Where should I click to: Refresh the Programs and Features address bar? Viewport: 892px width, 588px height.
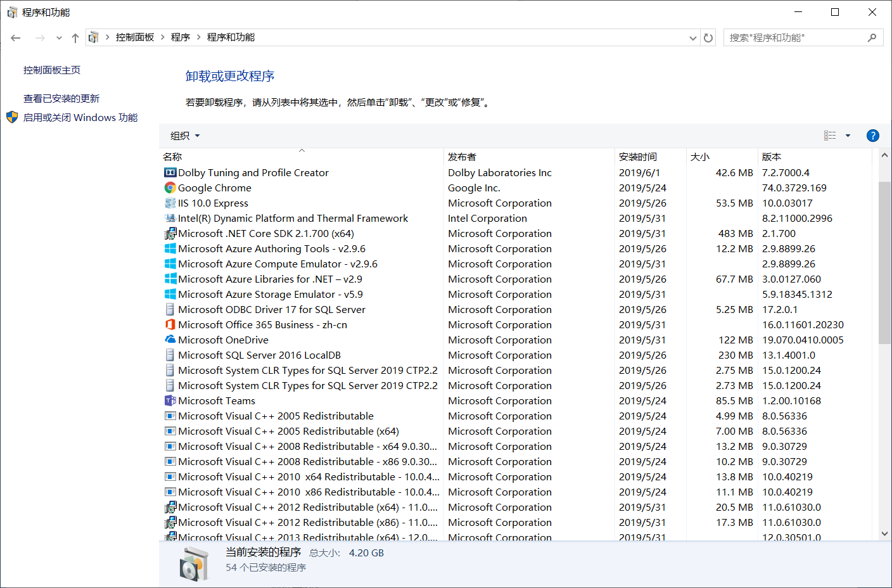click(x=708, y=38)
